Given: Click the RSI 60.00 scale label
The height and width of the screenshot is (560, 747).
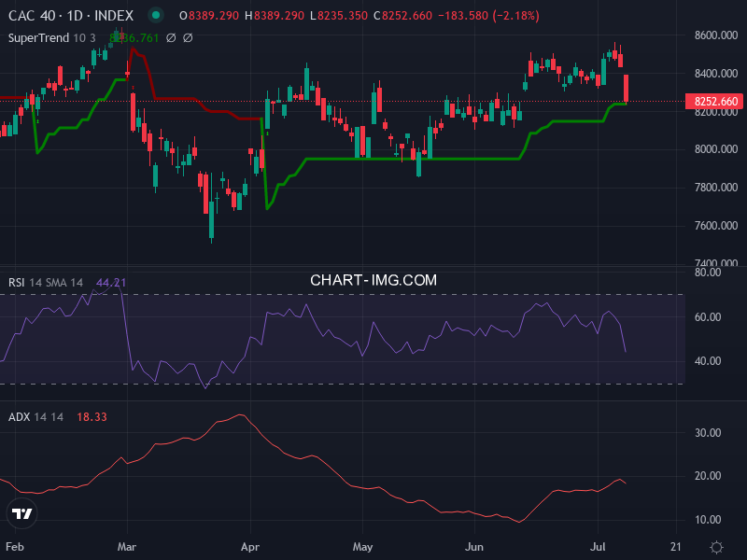Looking at the screenshot, I should (x=708, y=317).
